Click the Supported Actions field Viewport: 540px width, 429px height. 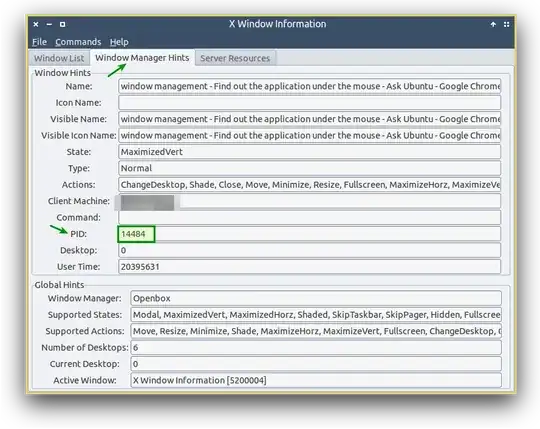(x=316, y=331)
